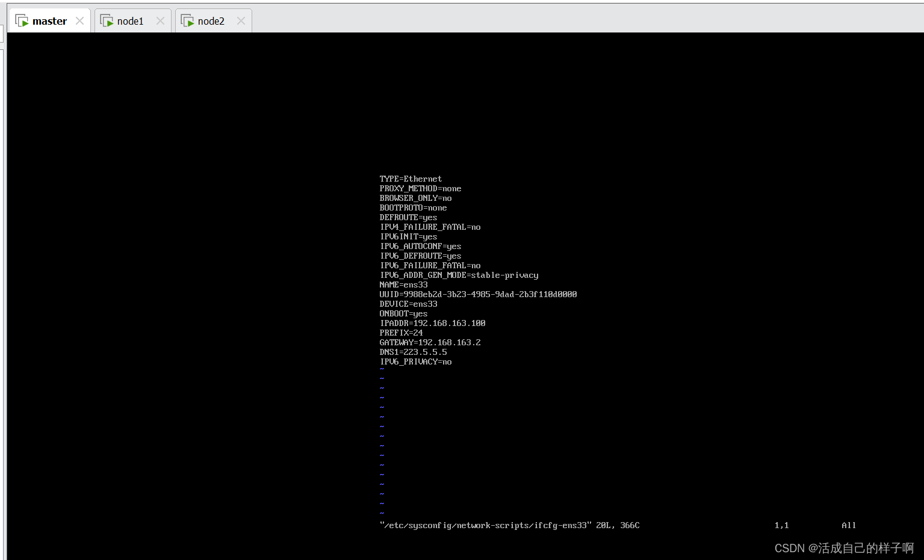Image resolution: width=924 pixels, height=560 pixels.
Task: Click the TYPE=Ethernet line
Action: point(411,179)
